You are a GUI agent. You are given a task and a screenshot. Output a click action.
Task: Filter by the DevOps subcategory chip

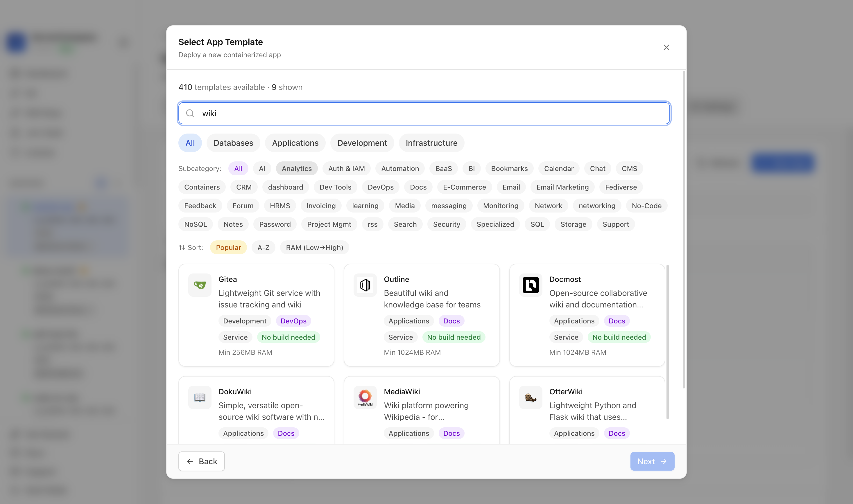click(x=380, y=187)
